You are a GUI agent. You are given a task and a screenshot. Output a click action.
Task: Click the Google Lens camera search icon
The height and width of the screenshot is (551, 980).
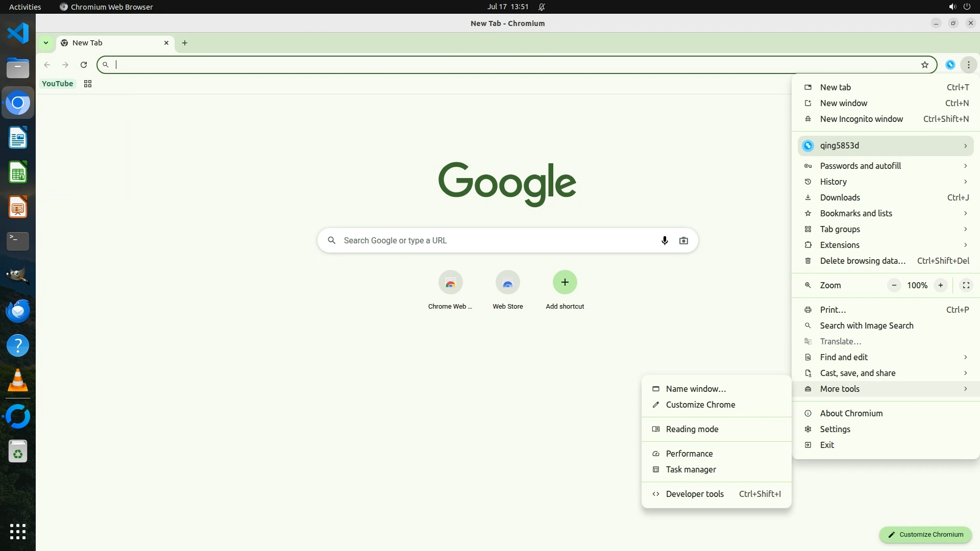coord(683,240)
